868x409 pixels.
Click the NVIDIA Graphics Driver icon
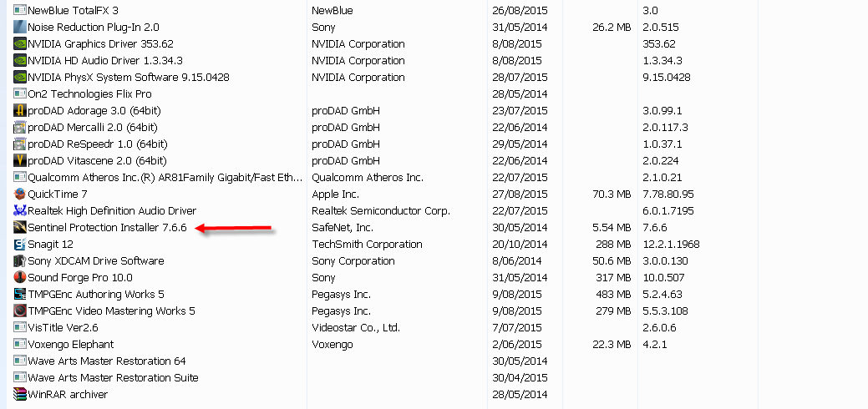pyautogui.click(x=20, y=44)
